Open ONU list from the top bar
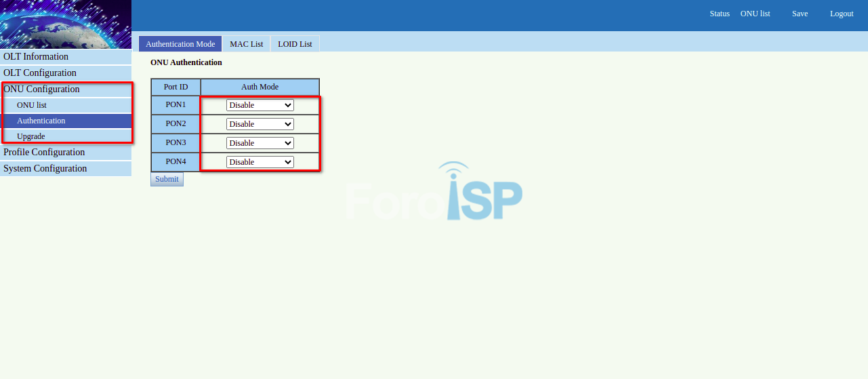868x379 pixels. [x=755, y=14]
